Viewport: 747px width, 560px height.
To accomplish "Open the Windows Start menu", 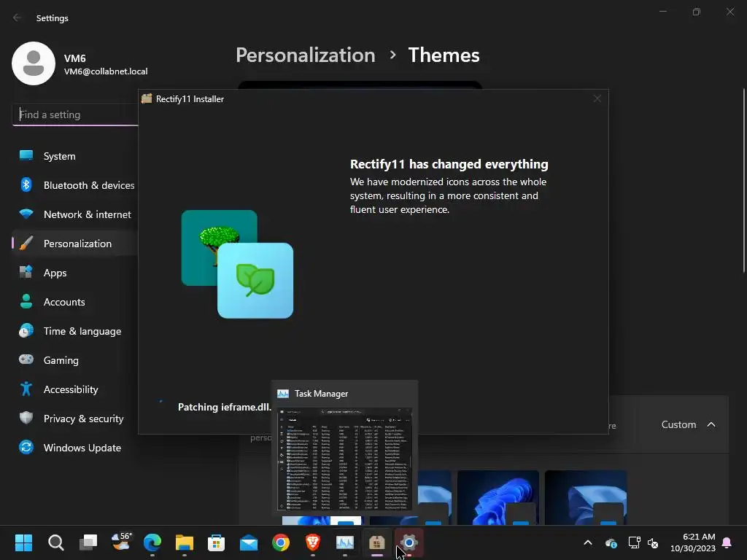I will point(23,542).
